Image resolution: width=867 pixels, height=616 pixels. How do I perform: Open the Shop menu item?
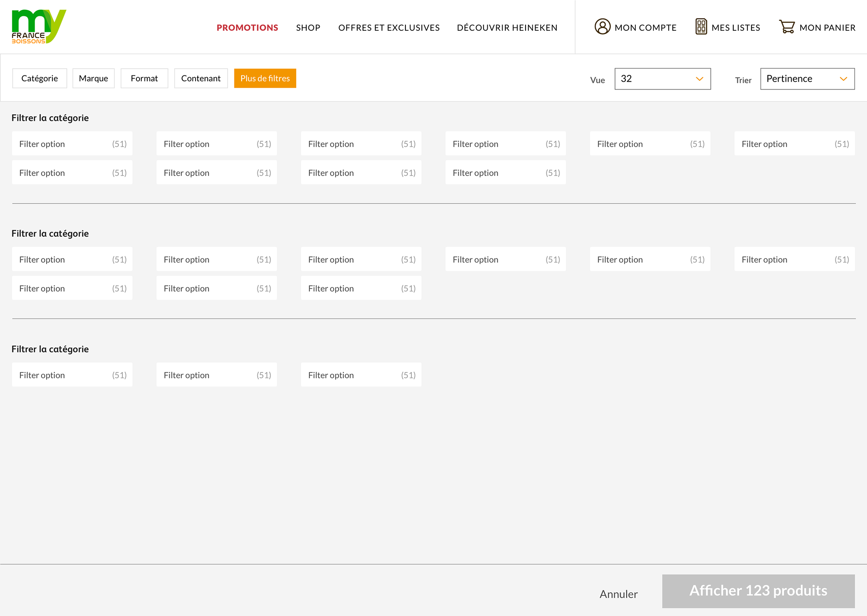coord(308,28)
